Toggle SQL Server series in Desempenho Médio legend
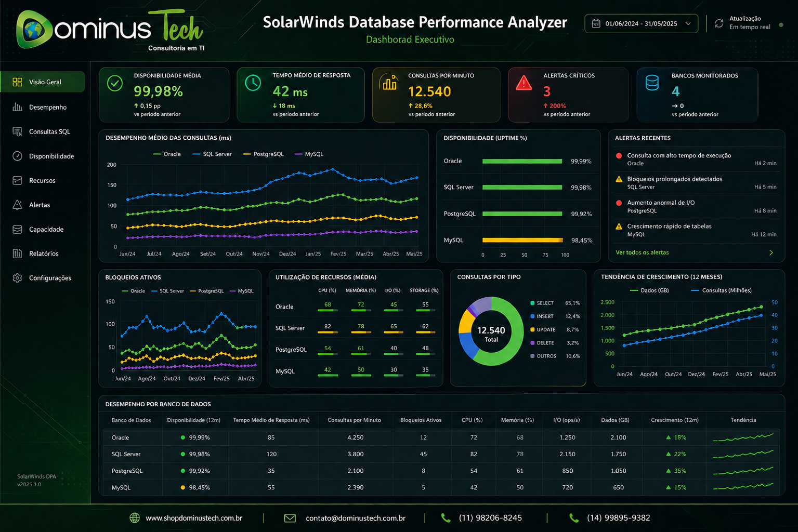Image resolution: width=798 pixels, height=532 pixels. pos(212,154)
